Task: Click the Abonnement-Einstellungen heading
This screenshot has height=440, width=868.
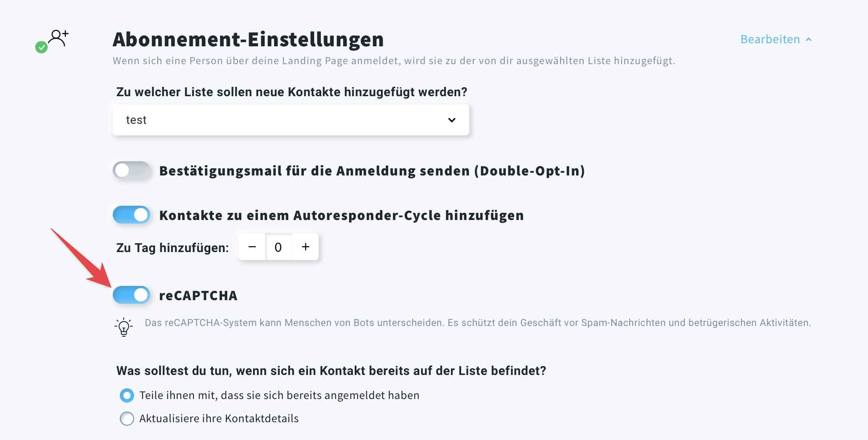Action: click(x=248, y=39)
